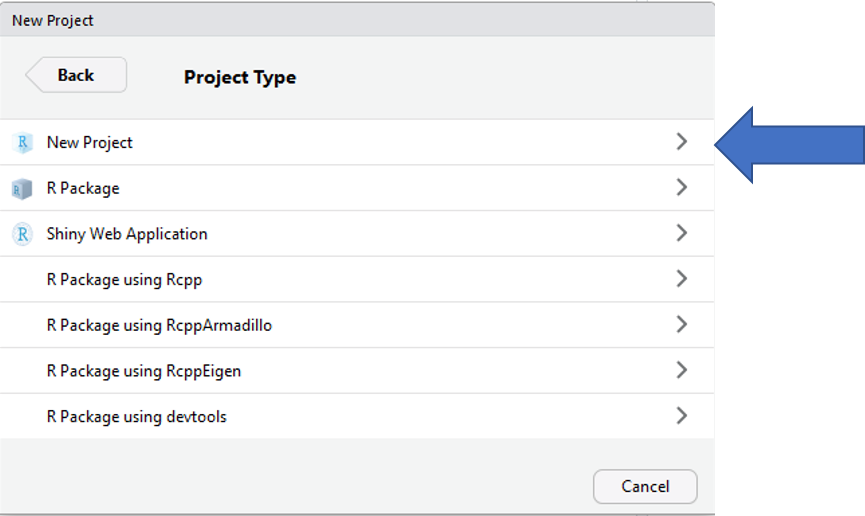Click the R Package box icon
Screen dimensions: 865x516
pyautogui.click(x=22, y=189)
